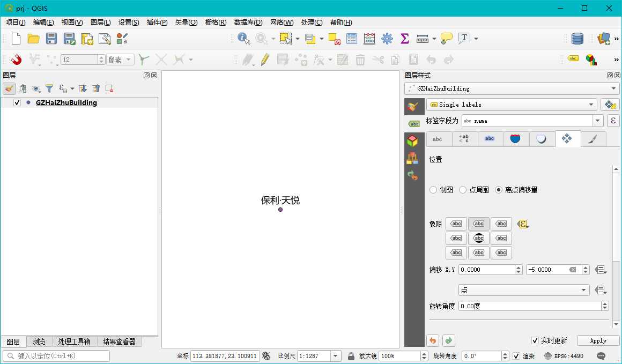Expand the select features tool dropdown arrow

298,39
